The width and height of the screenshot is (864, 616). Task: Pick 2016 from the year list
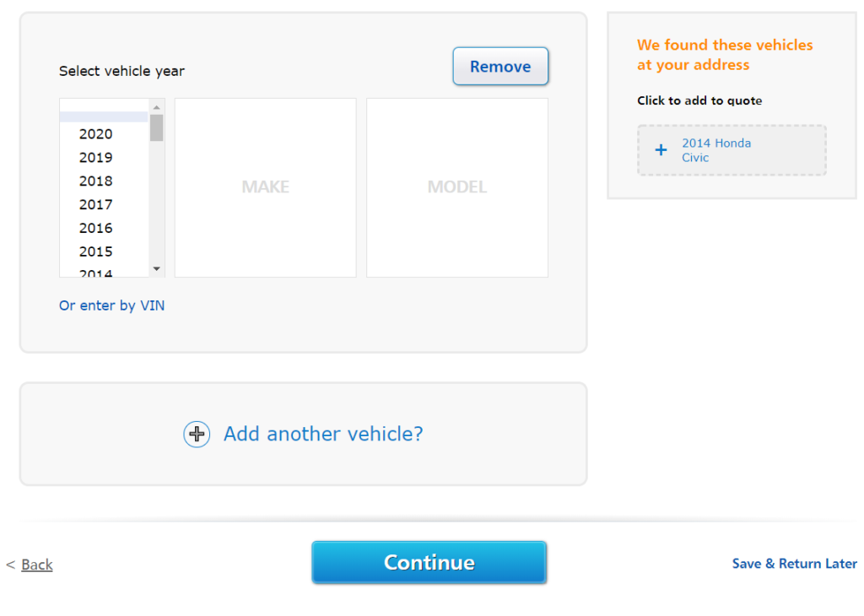104,228
